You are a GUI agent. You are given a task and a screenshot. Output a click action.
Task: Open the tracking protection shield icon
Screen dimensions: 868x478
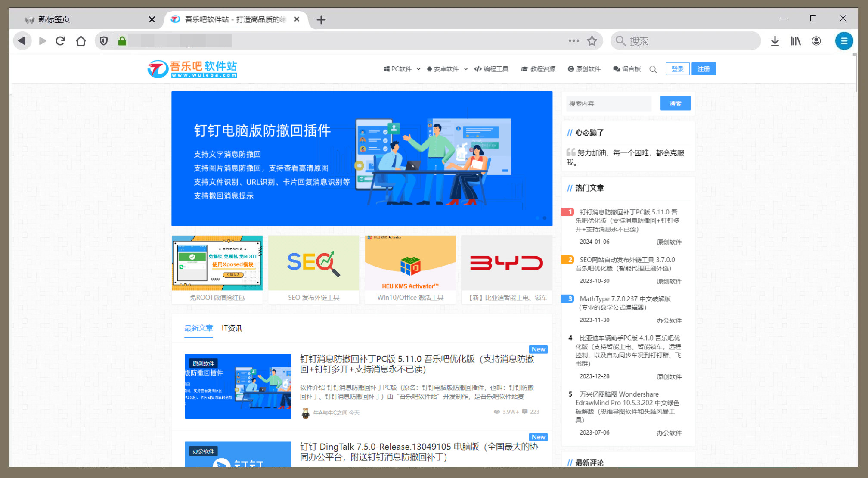pyautogui.click(x=104, y=41)
